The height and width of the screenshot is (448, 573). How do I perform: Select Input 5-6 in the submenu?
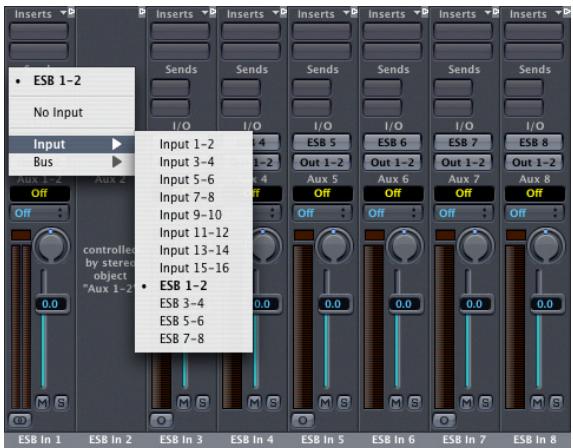click(x=194, y=179)
